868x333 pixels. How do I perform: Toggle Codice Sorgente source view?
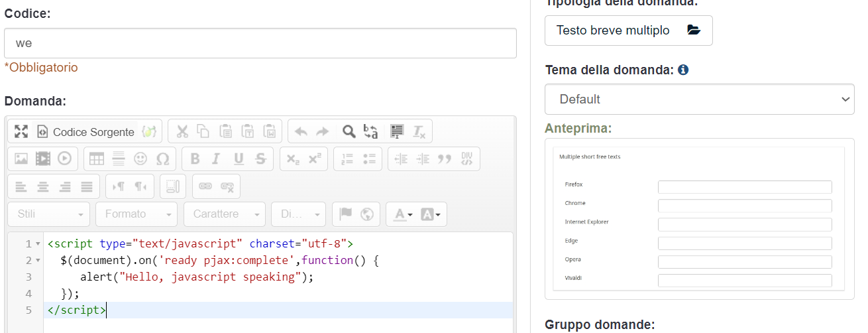pyautogui.click(x=85, y=131)
